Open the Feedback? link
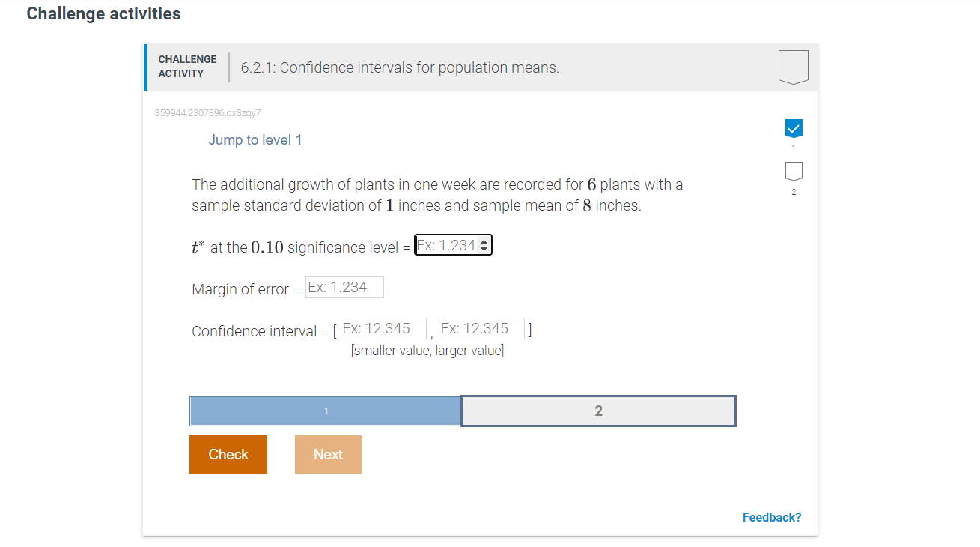The width and height of the screenshot is (980, 547). pos(771,516)
